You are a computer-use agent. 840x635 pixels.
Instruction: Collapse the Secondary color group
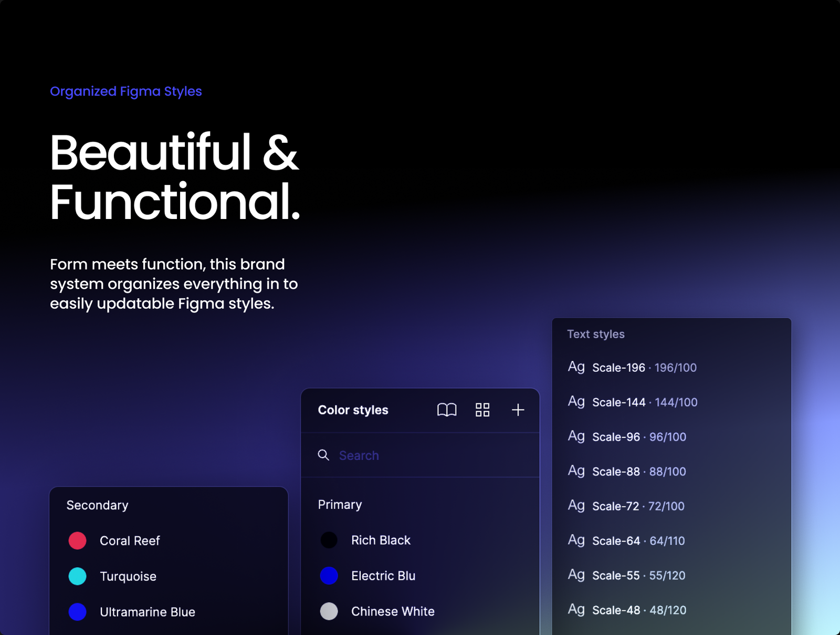(97, 505)
